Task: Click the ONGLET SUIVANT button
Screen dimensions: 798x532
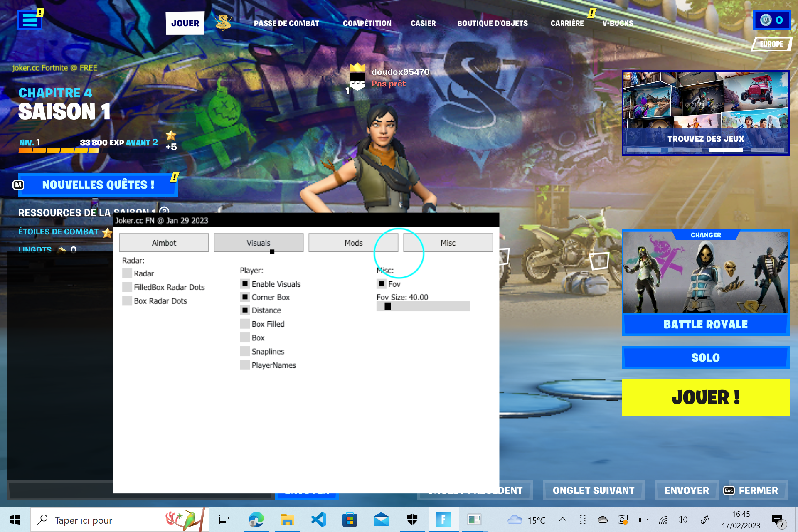Action: (593, 490)
